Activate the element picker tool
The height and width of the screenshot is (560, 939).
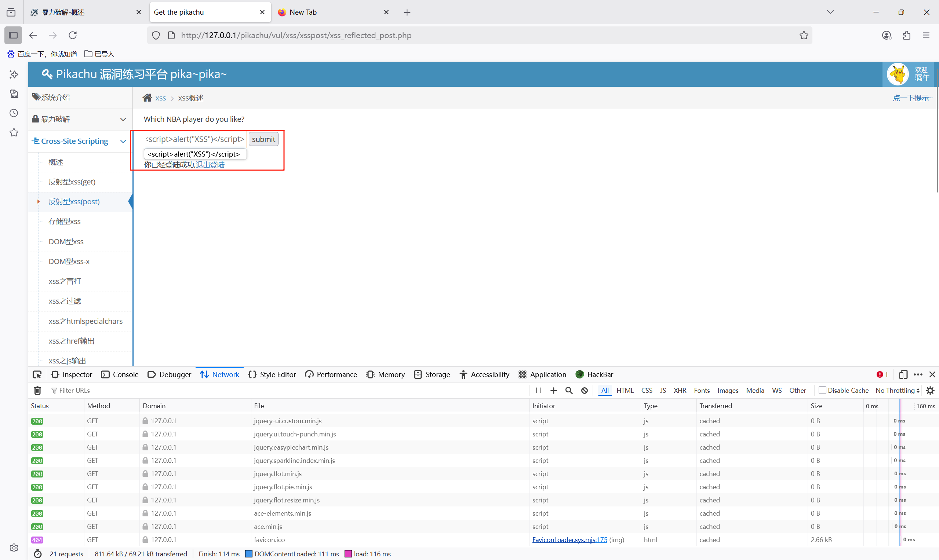(x=37, y=374)
